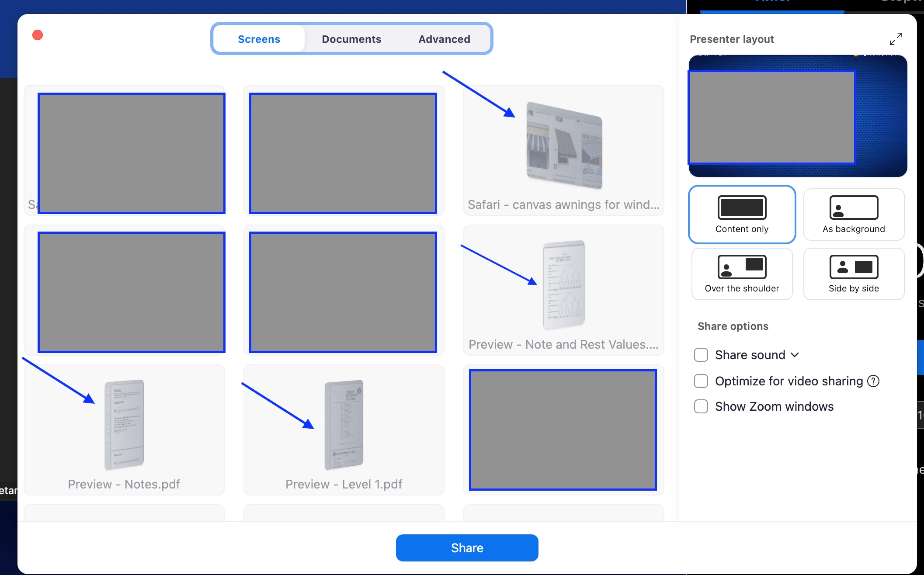Toggle Show Zoom windows checkbox
Viewport: 924px width, 575px height.
(x=701, y=406)
